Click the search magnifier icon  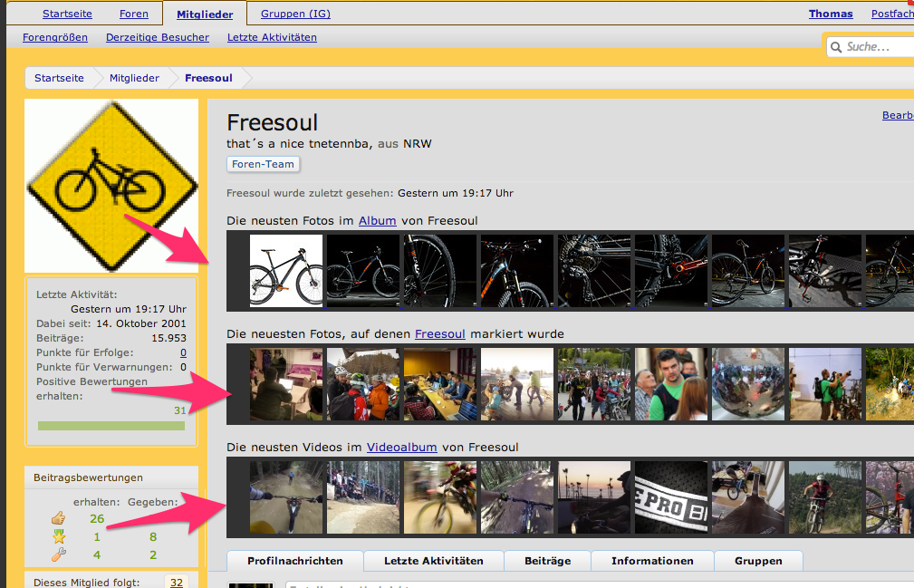point(836,47)
